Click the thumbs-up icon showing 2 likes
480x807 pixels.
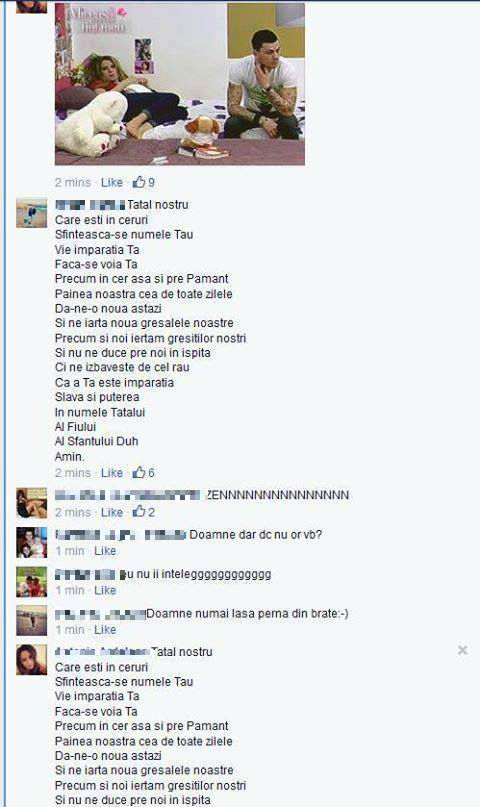139,512
